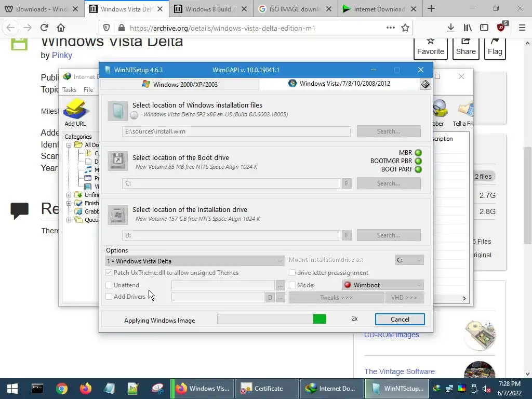The height and width of the screenshot is (399, 532).
Task: Collapse All Downloads tree node
Action: (69, 145)
